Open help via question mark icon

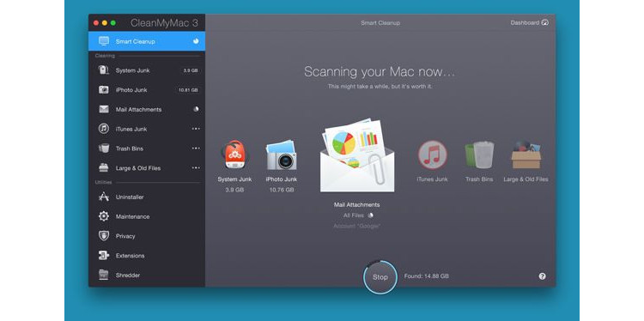(x=542, y=276)
